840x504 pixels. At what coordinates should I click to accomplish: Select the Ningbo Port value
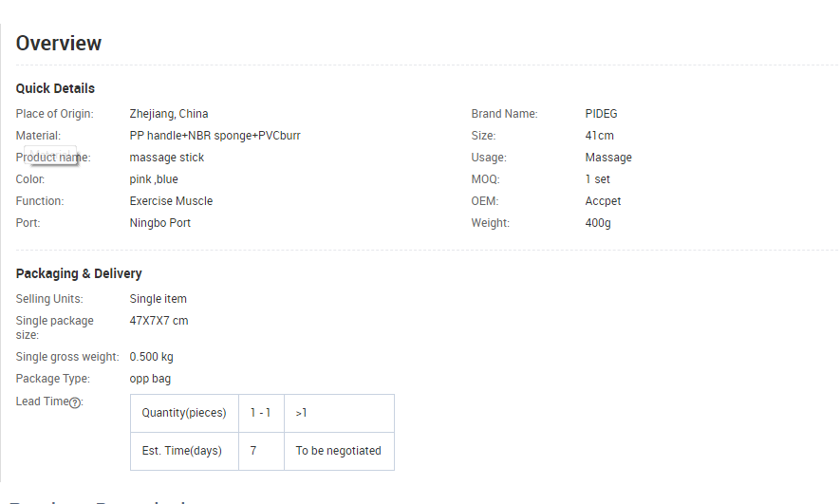pyautogui.click(x=160, y=223)
